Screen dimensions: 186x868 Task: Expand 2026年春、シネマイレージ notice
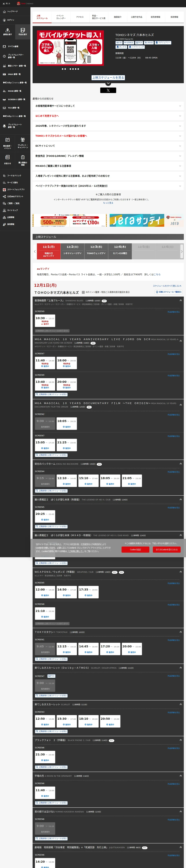[108, 126]
